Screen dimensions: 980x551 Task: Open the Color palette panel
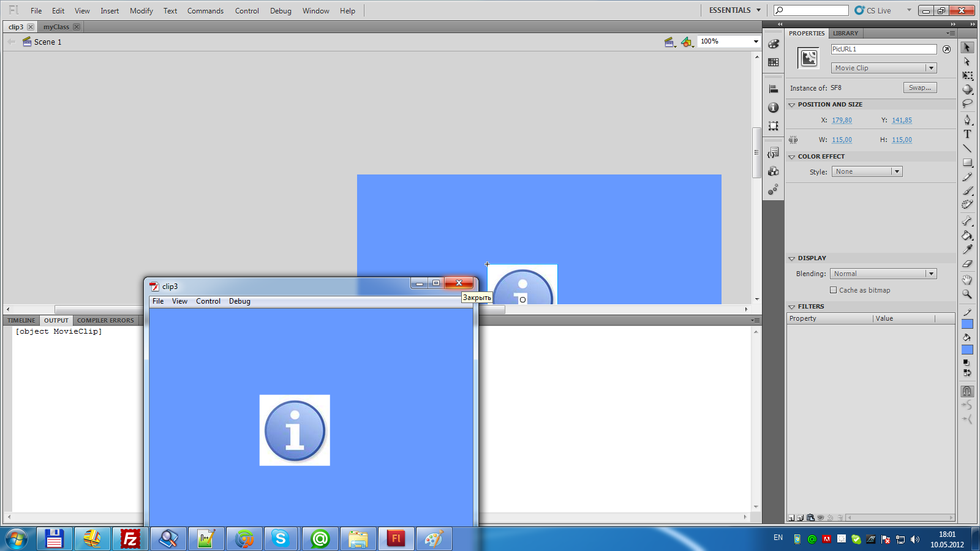pos(774,44)
